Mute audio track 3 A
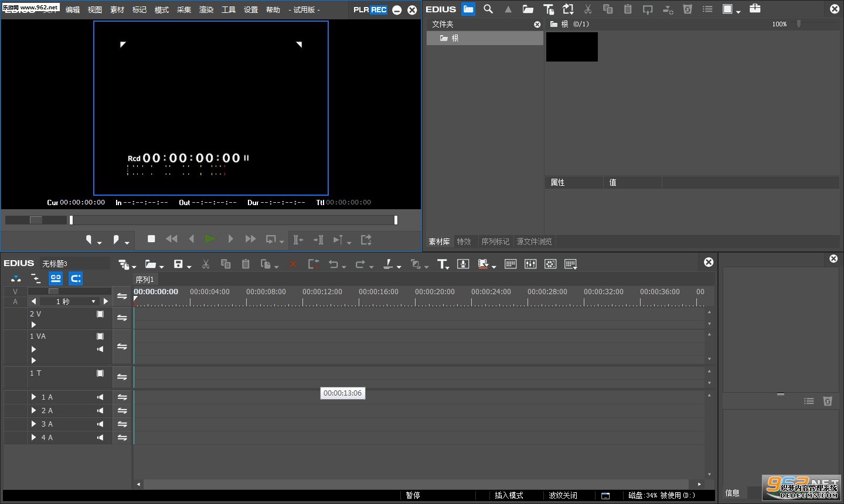 coord(100,424)
